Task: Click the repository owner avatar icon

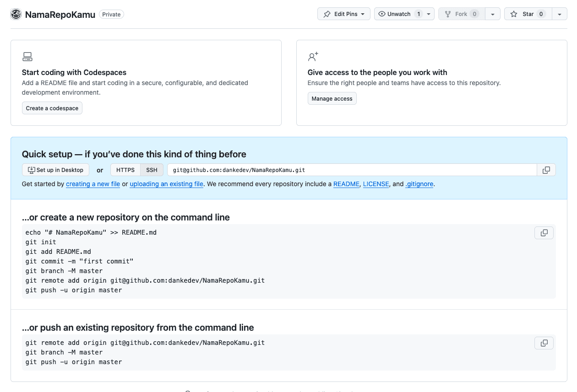Action: click(x=16, y=14)
